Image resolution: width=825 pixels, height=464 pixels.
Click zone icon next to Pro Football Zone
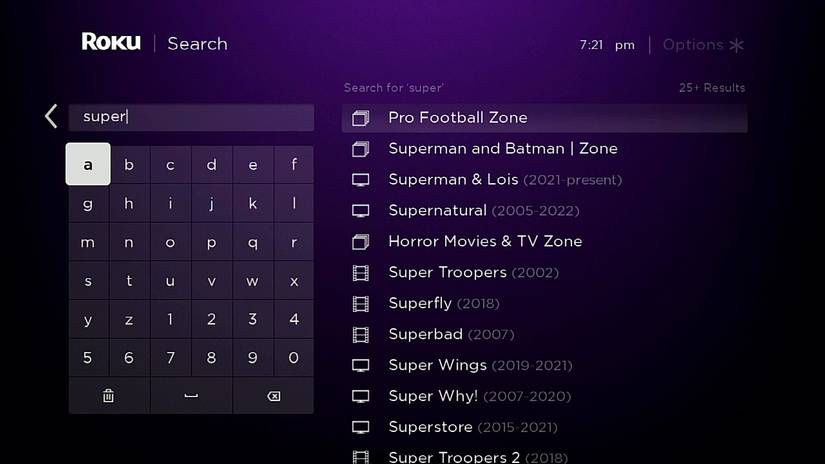point(361,118)
